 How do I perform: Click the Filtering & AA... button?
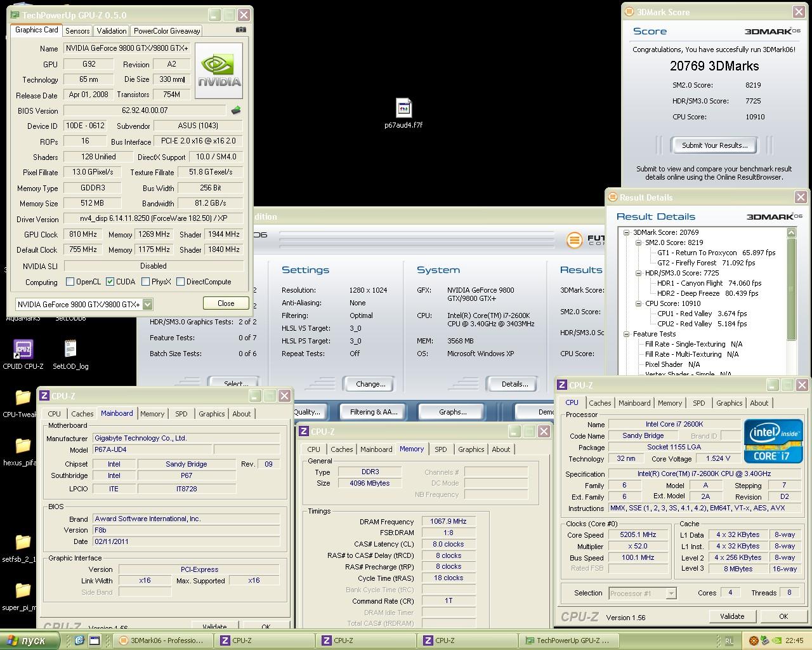pos(374,412)
